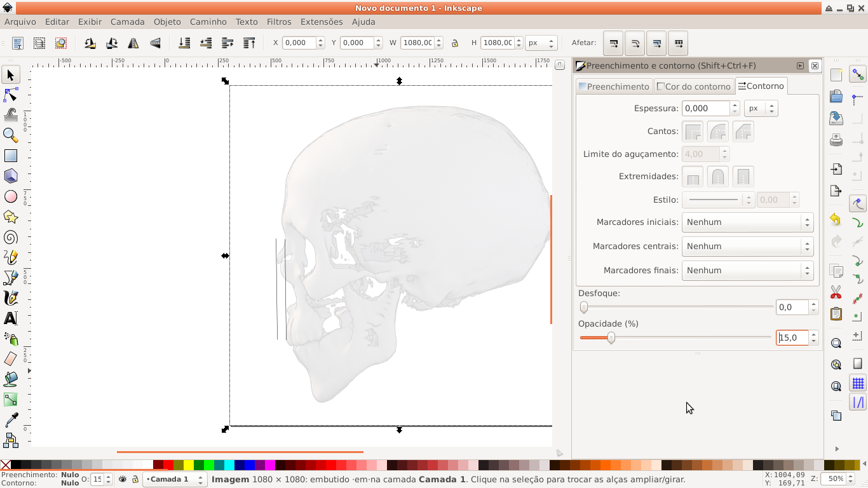Flip selected object horizontally
Image resolution: width=868 pixels, height=488 pixels.
click(133, 43)
